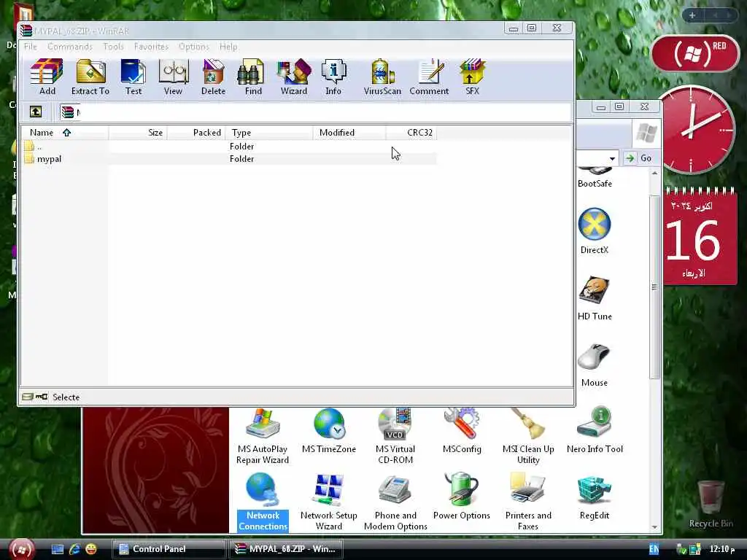Open Power Options in Control Panel

[462, 497]
